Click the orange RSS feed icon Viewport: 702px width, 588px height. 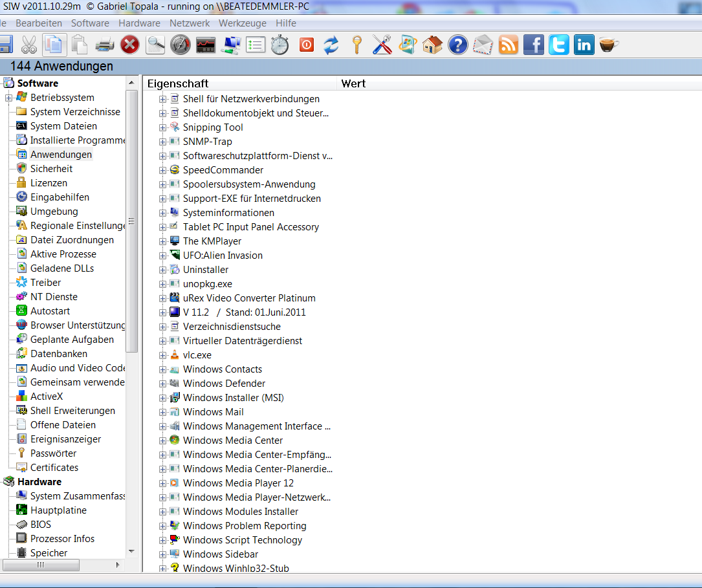click(509, 45)
